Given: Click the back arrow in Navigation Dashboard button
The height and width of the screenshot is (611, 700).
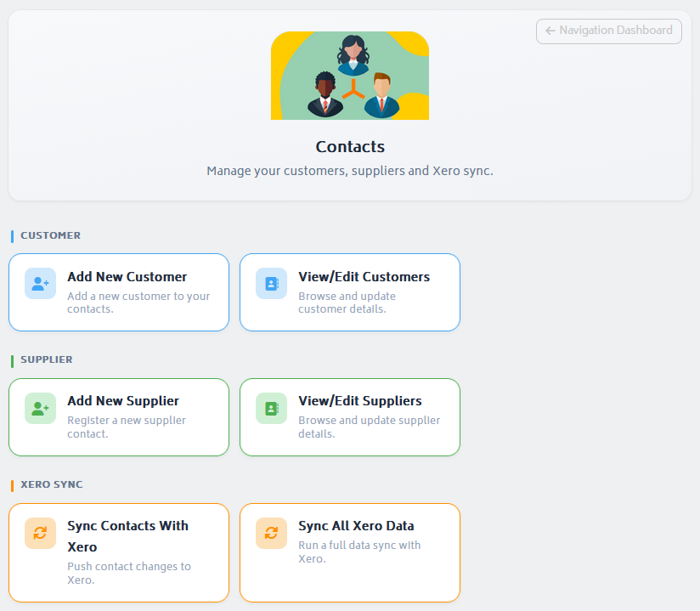Looking at the screenshot, I should (x=550, y=31).
